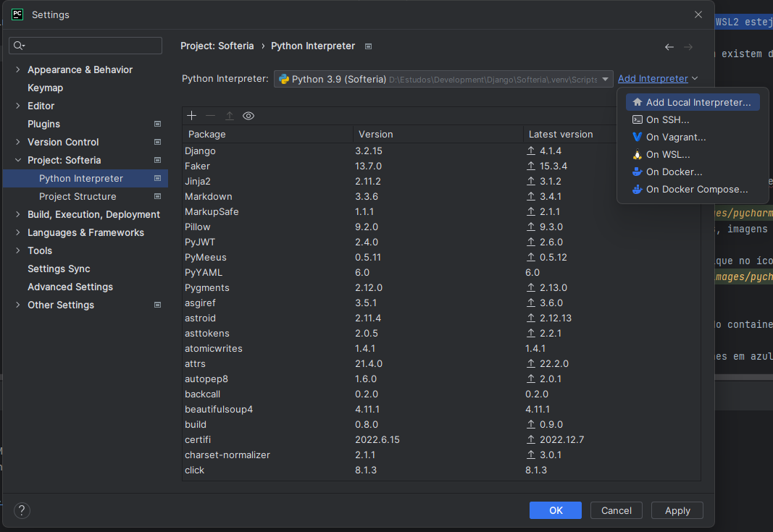Click the plus icon to install package
The width and height of the screenshot is (773, 532).
[191, 116]
